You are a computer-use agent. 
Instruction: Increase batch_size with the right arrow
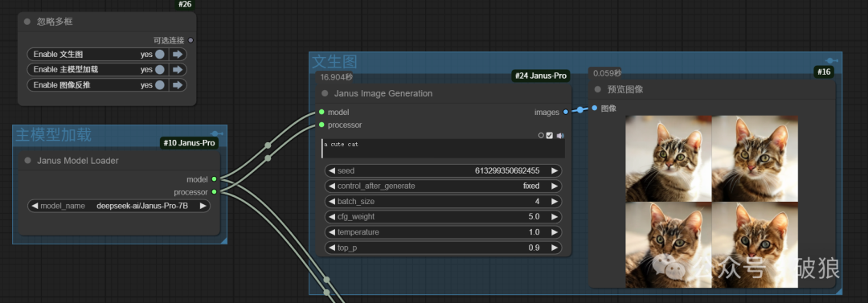click(x=555, y=202)
